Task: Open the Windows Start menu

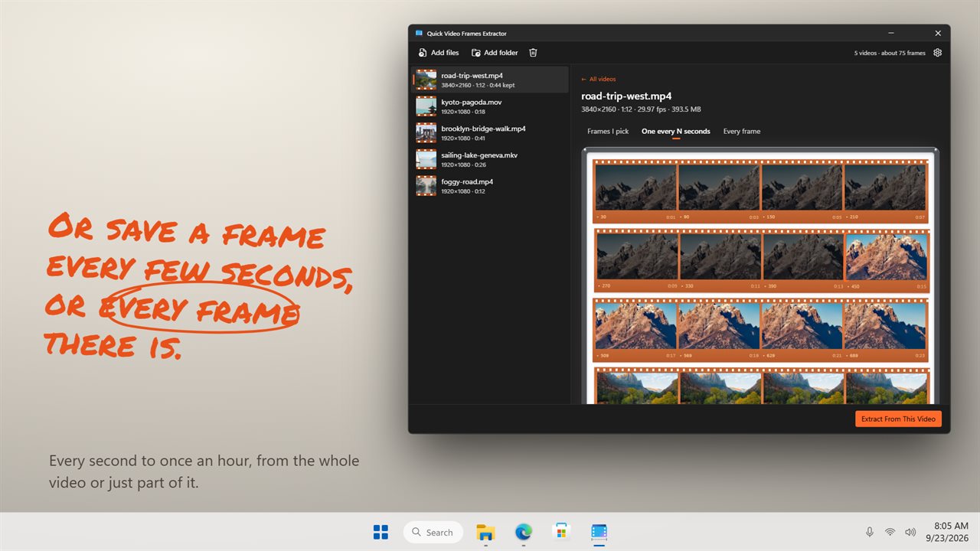Action: [x=381, y=532]
